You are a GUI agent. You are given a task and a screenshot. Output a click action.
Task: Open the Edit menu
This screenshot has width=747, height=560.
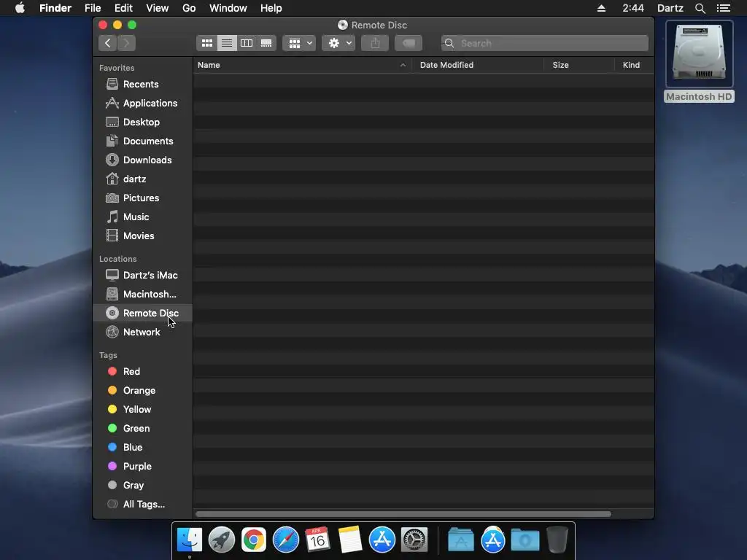click(123, 8)
